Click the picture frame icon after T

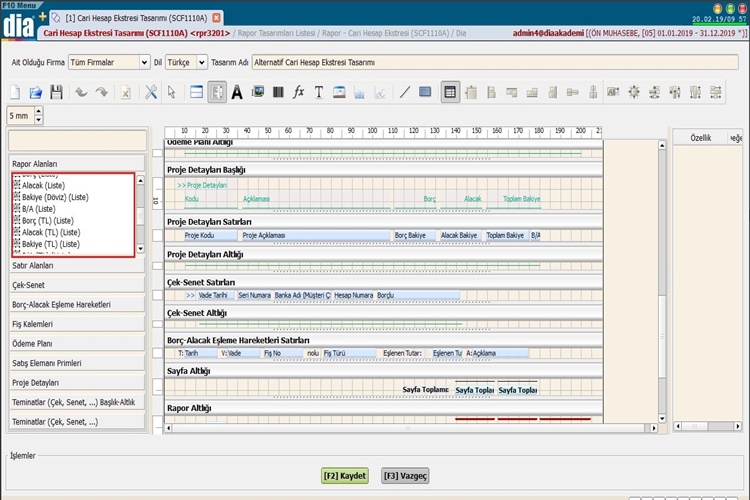pos(339,92)
